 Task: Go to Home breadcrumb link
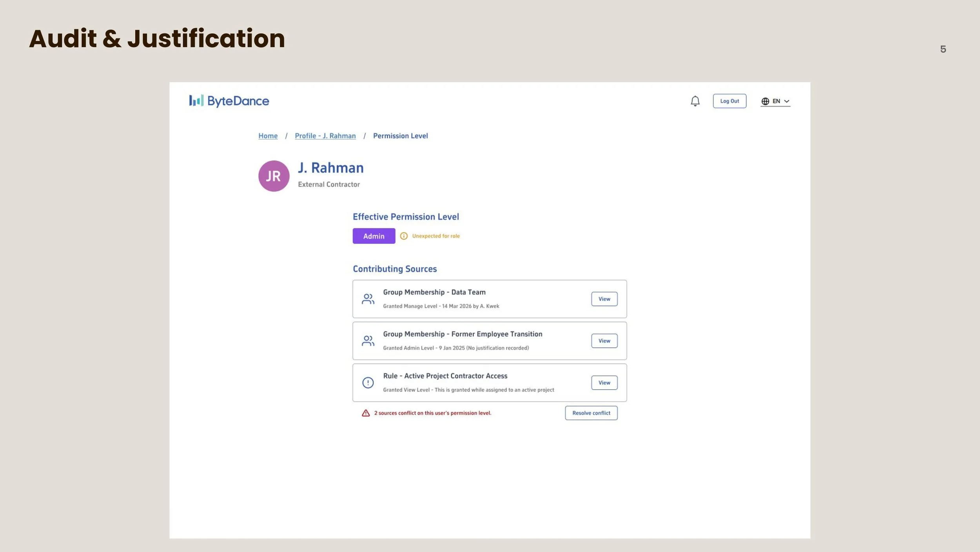pos(268,136)
